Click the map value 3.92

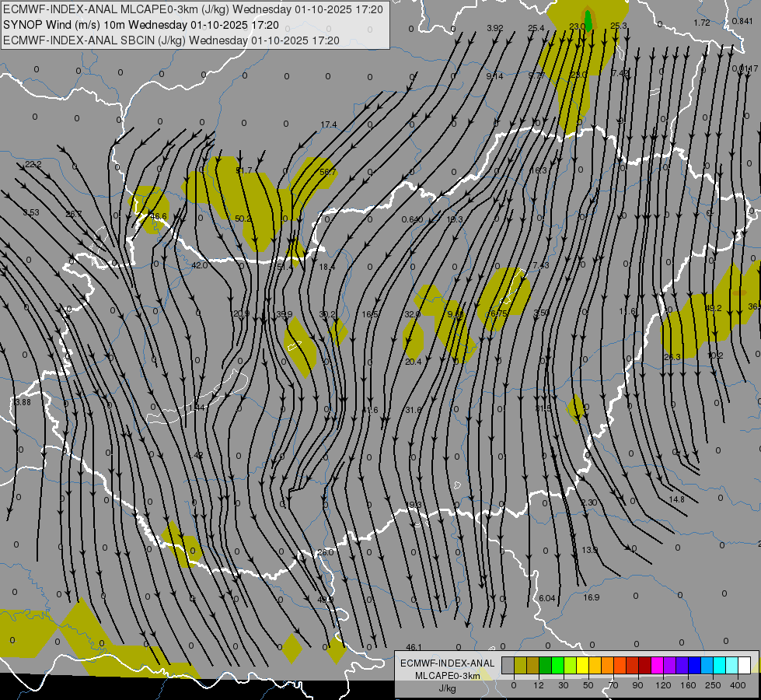[x=495, y=28]
